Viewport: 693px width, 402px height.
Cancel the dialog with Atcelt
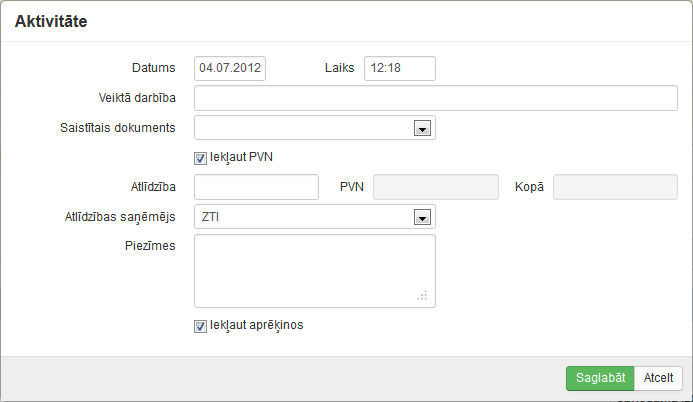pos(658,378)
